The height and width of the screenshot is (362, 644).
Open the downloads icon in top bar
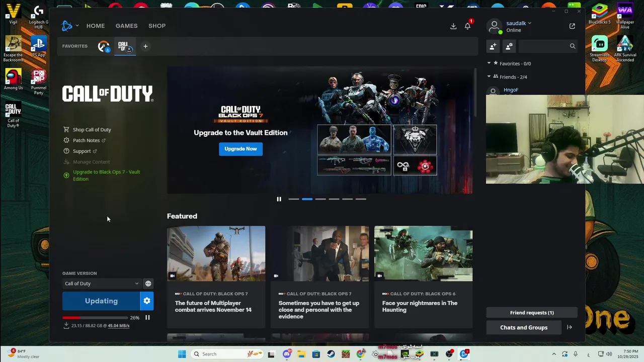[453, 26]
